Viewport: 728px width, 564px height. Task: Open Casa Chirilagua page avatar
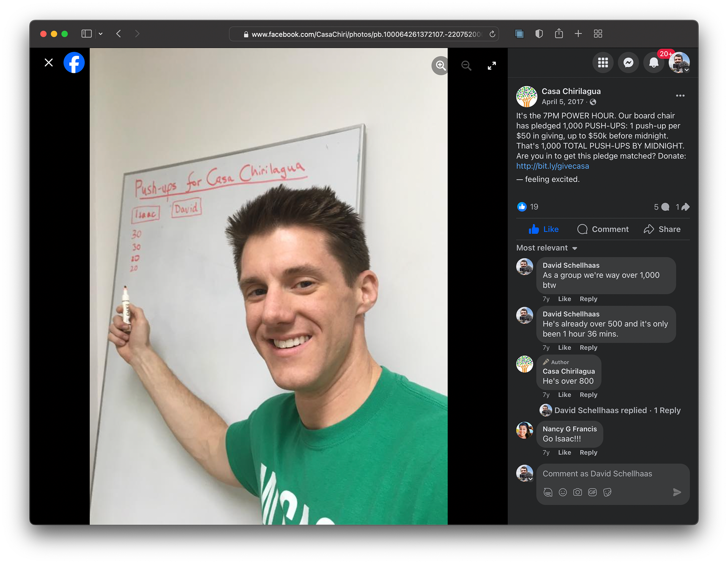(527, 96)
